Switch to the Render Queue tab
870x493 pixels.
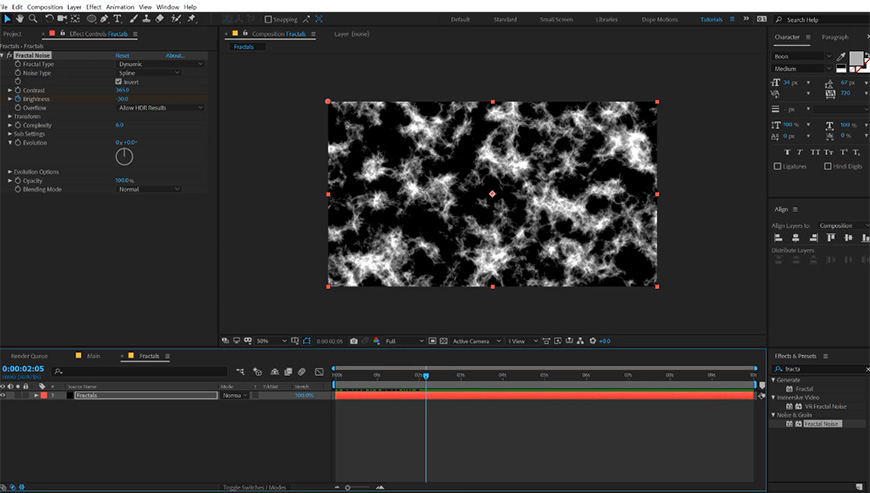coord(29,356)
